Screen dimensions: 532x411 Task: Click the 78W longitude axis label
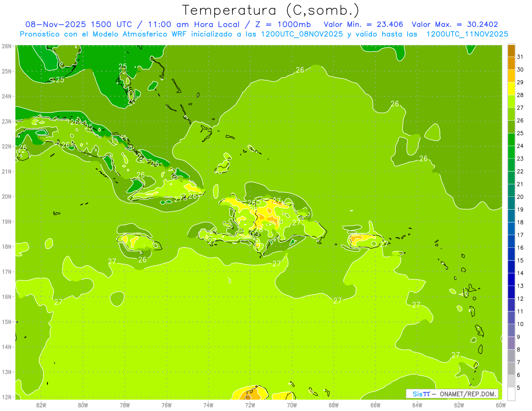pyautogui.click(x=125, y=405)
